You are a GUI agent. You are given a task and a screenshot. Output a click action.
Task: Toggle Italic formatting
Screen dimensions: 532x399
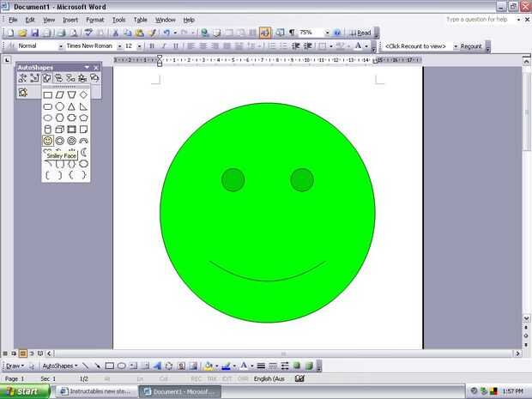[164, 45]
